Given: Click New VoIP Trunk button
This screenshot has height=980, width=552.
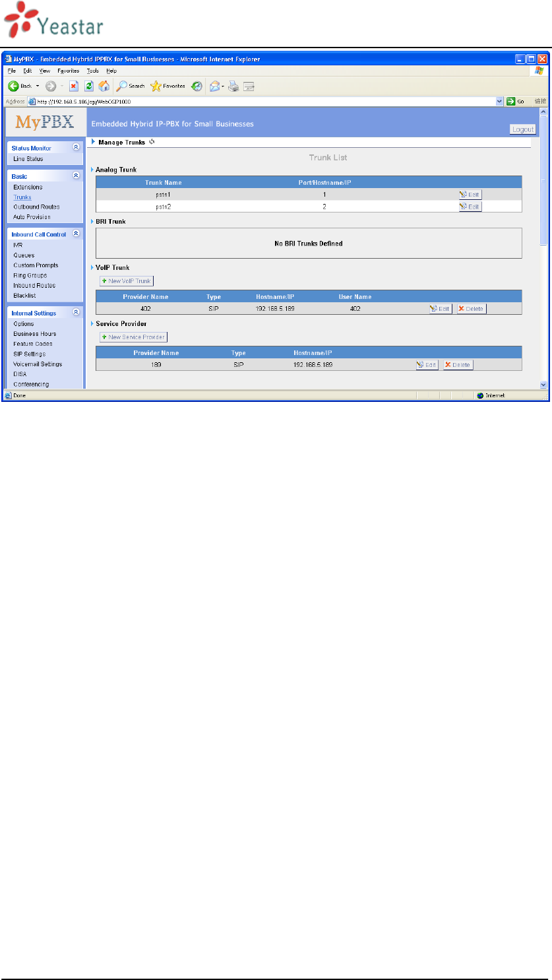Looking at the screenshot, I should click(x=127, y=281).
